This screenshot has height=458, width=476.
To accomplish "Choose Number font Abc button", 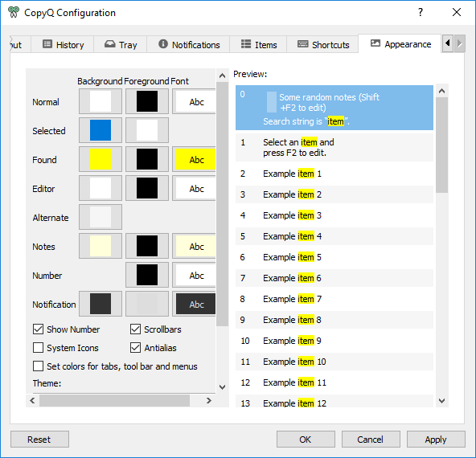I will coord(194,275).
